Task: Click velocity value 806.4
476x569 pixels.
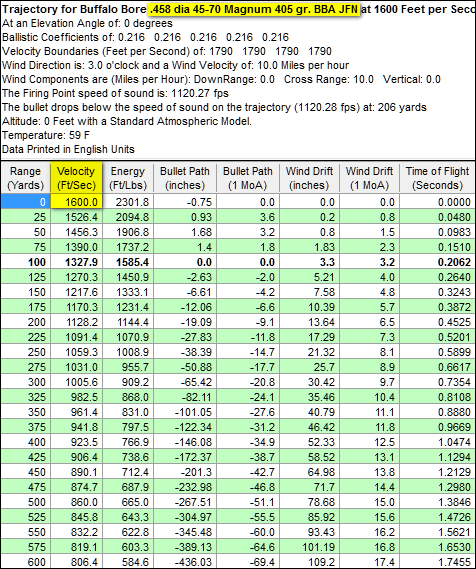Action: 77,562
